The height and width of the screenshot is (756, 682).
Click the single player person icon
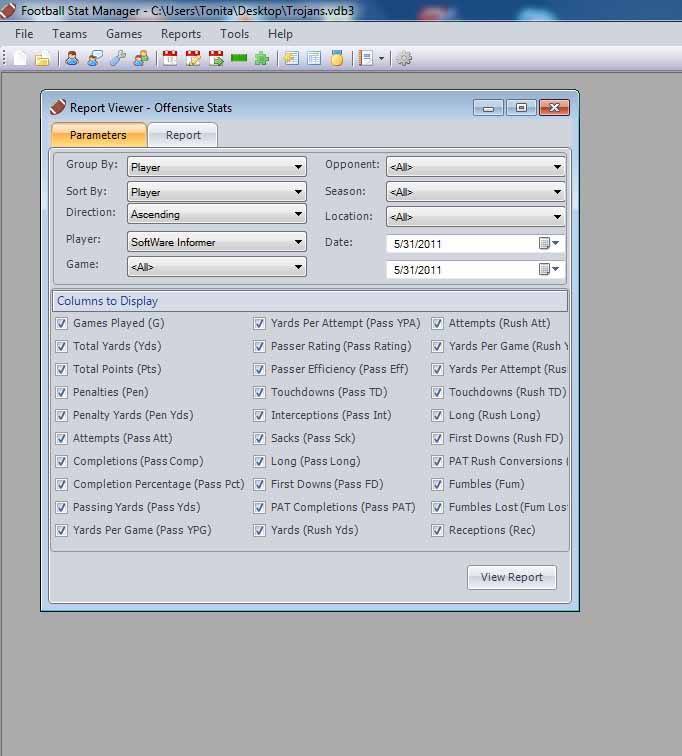click(72, 58)
